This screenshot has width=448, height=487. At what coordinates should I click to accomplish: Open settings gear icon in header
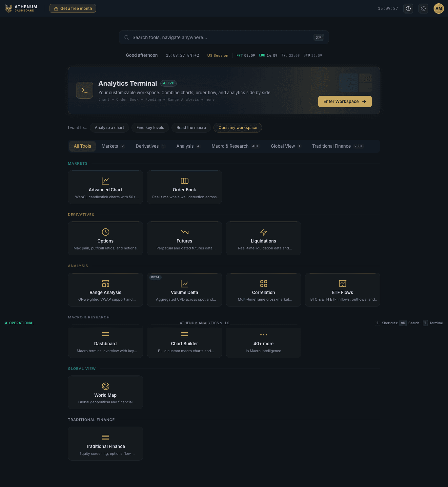click(x=423, y=9)
